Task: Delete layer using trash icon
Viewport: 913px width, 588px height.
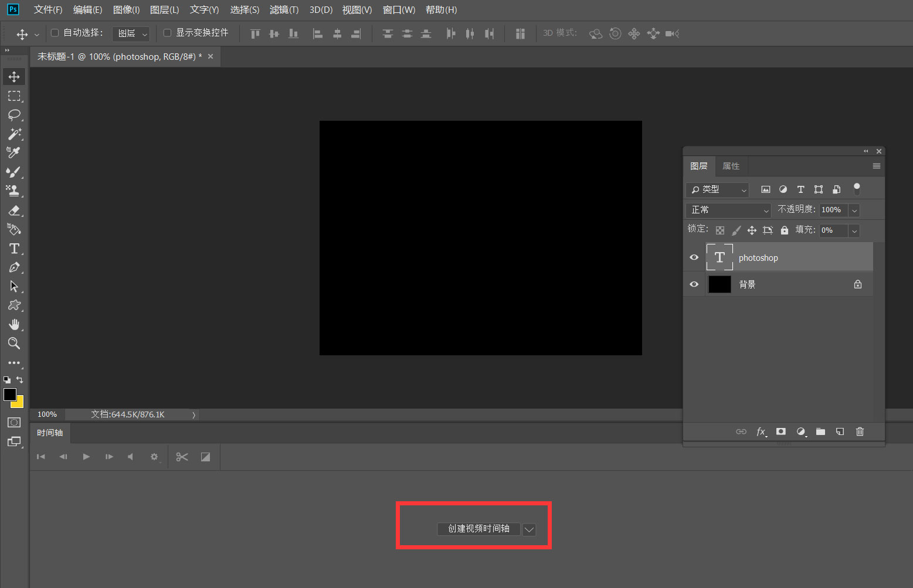Action: tap(860, 431)
